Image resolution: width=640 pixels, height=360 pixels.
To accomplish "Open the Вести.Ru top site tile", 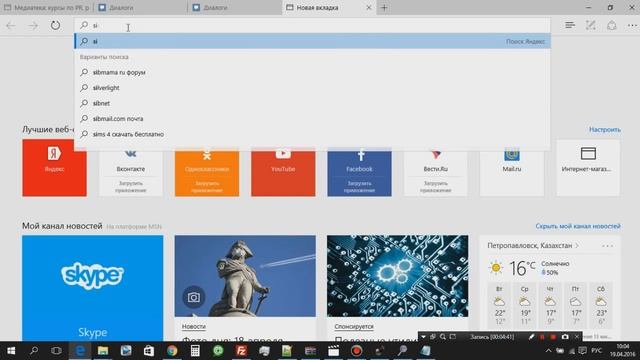I will [x=436, y=173].
